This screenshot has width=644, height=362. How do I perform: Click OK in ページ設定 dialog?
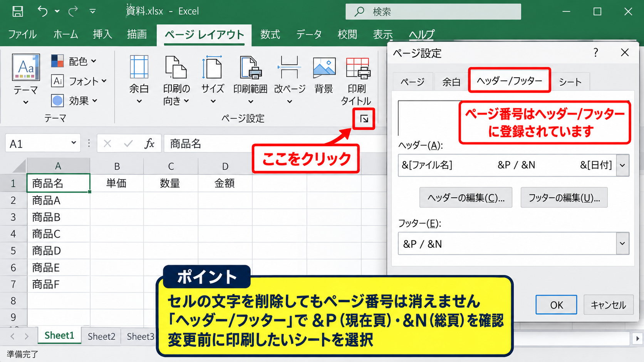click(556, 305)
